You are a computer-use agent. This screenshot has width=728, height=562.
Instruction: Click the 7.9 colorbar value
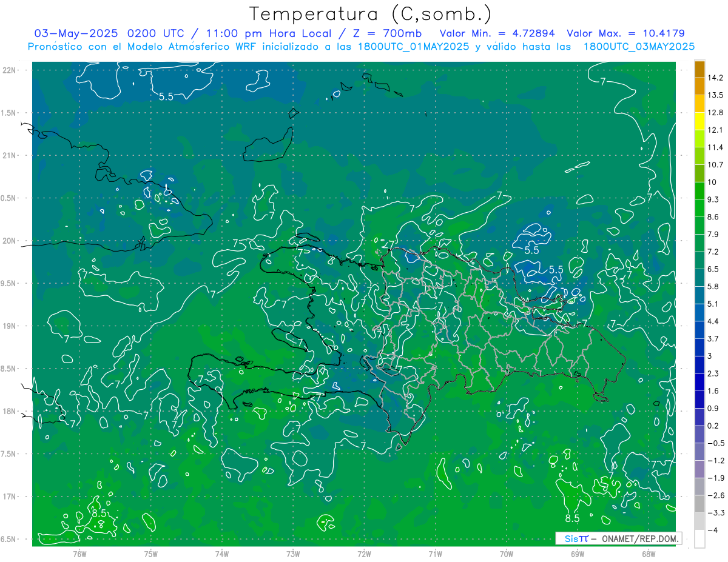click(714, 235)
